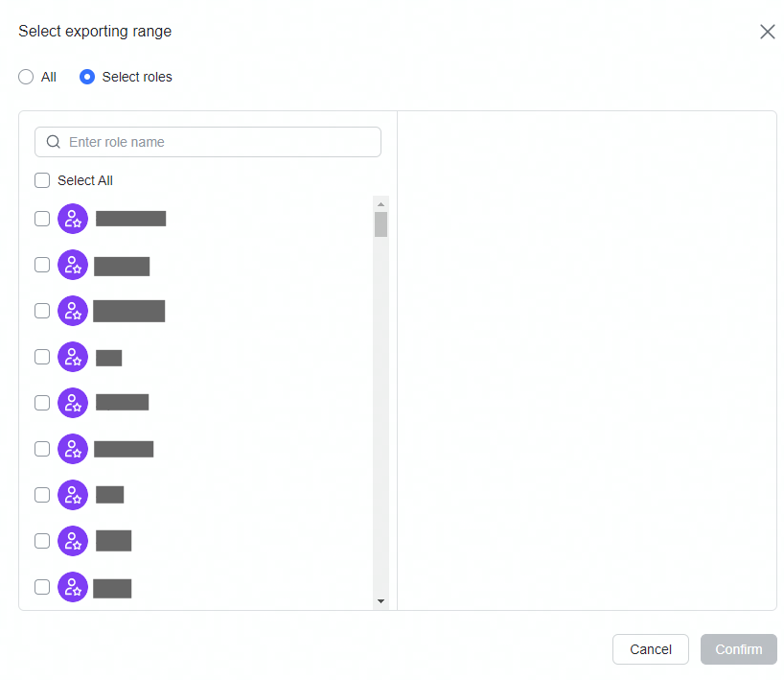
Task: Click the third role's purple avatar icon
Action: tap(73, 311)
